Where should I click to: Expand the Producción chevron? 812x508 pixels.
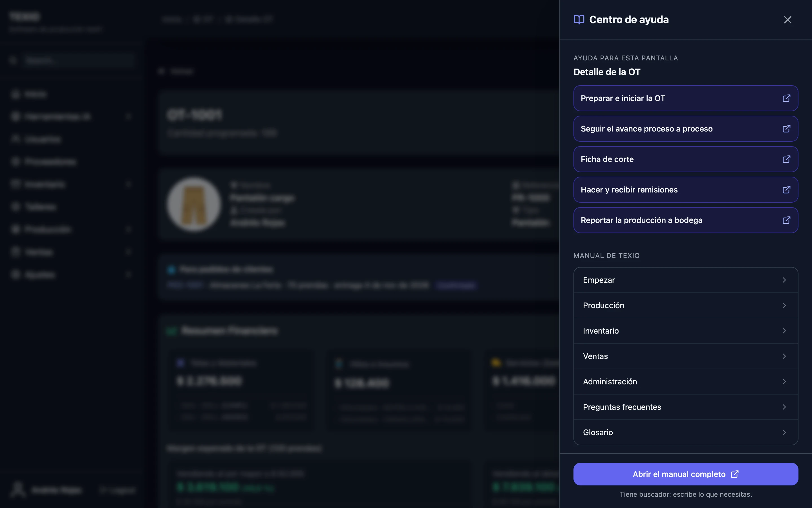click(784, 305)
